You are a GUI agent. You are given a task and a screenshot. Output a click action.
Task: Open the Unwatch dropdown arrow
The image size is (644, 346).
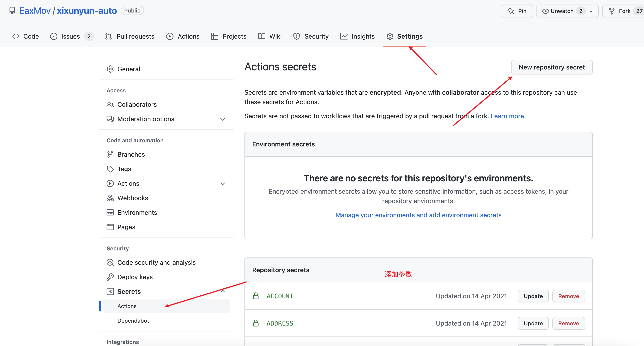click(x=591, y=11)
